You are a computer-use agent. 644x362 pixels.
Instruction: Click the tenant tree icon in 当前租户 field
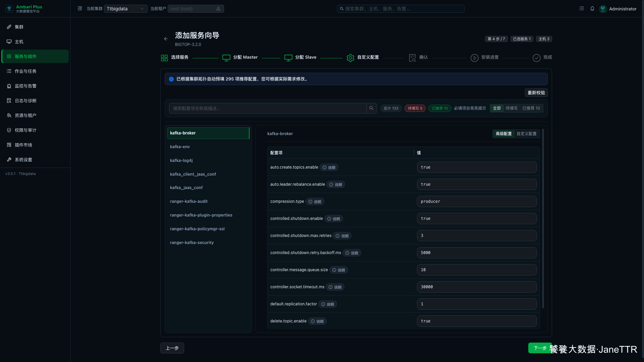(218, 9)
